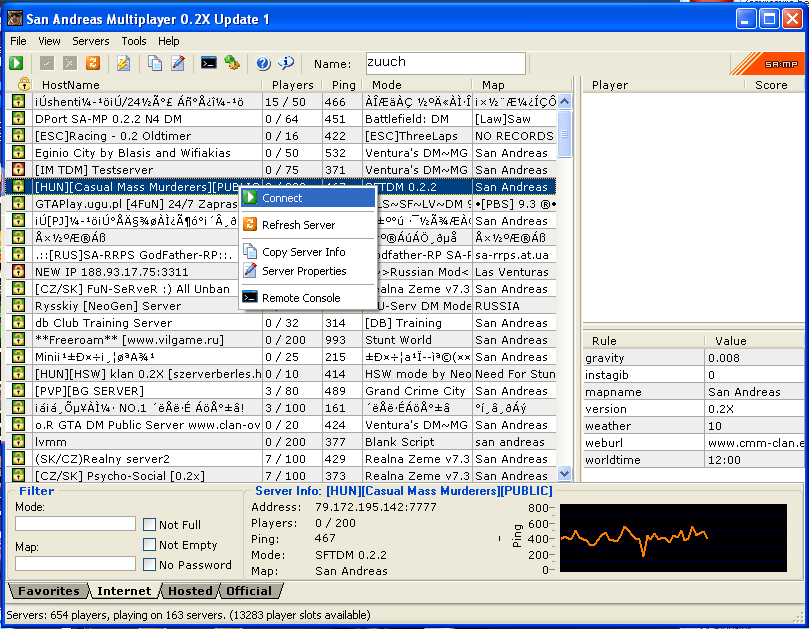Click the server list scrollbar thumb

[564, 134]
